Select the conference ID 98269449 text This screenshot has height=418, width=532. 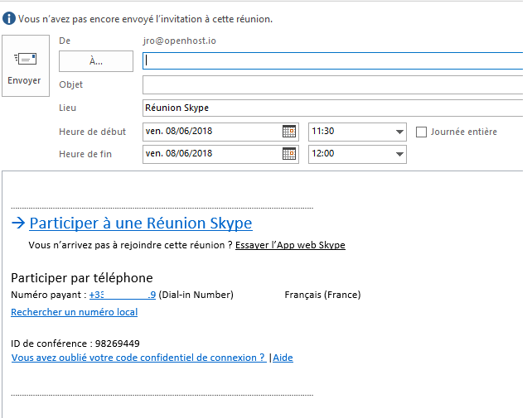pos(118,344)
